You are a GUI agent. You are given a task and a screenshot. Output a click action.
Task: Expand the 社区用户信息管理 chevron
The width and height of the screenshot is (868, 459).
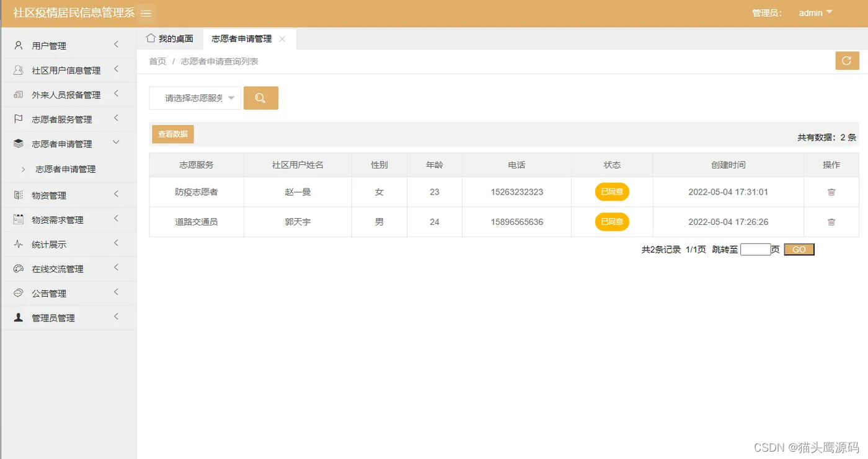116,69
